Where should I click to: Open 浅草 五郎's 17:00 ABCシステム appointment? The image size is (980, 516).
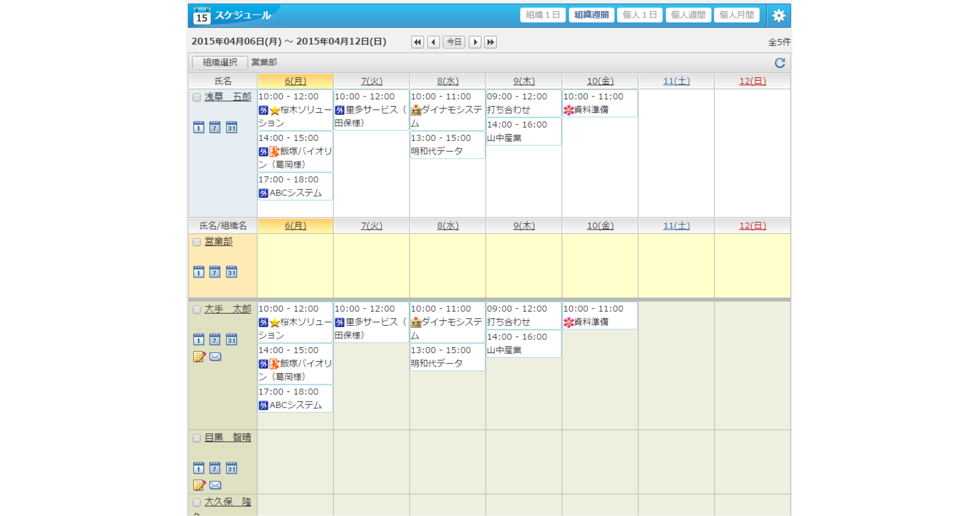pos(295,187)
